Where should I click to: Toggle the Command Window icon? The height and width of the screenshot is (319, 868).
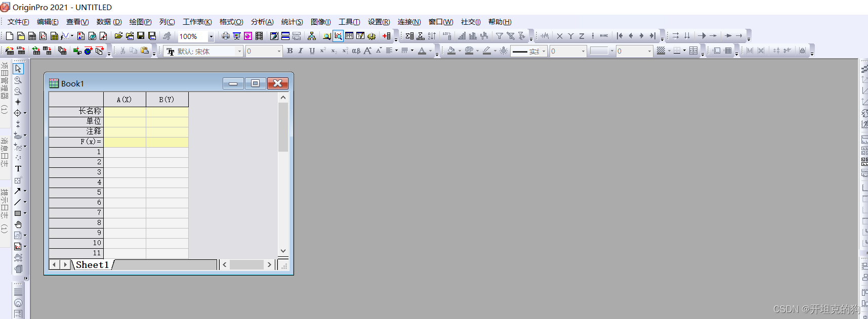click(x=360, y=36)
